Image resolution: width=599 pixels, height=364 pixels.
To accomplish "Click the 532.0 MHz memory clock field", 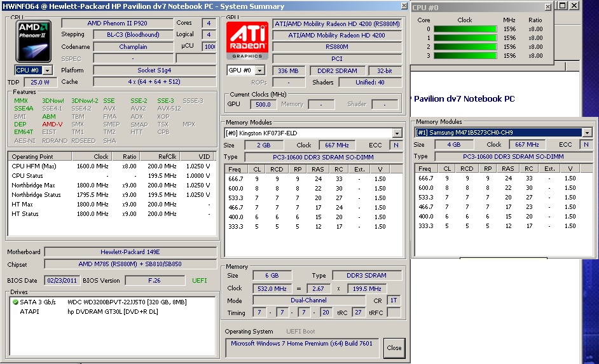I will 272,289.
